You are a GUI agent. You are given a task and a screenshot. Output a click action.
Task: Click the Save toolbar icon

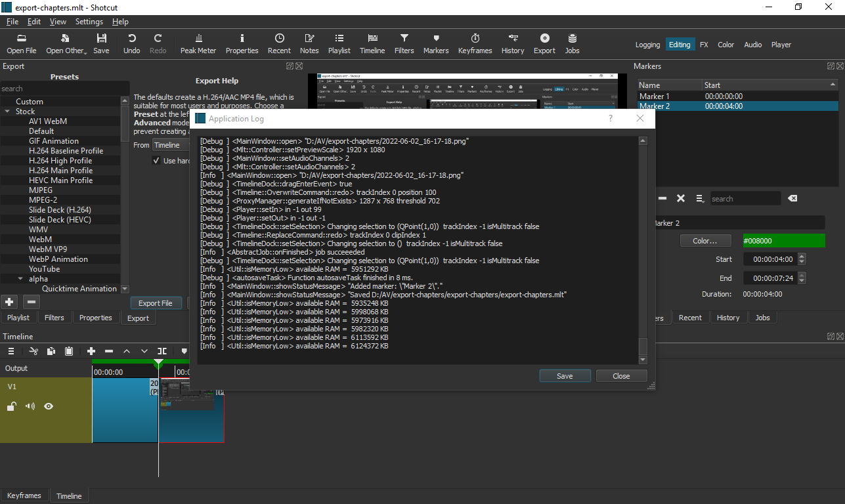pos(101,43)
